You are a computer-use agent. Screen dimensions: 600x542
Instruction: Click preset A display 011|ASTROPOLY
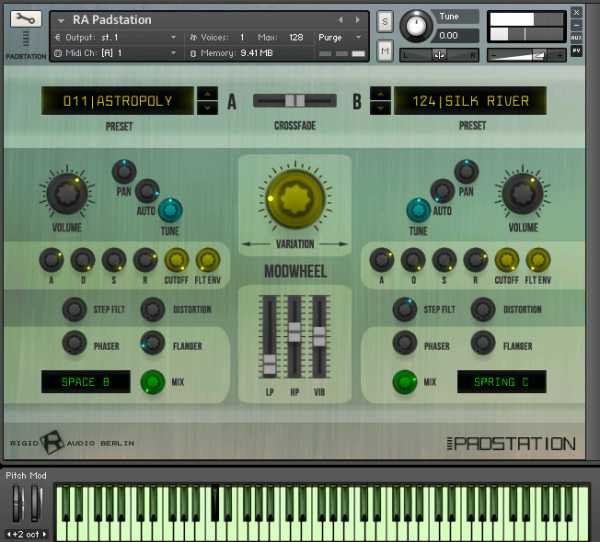click(117, 101)
